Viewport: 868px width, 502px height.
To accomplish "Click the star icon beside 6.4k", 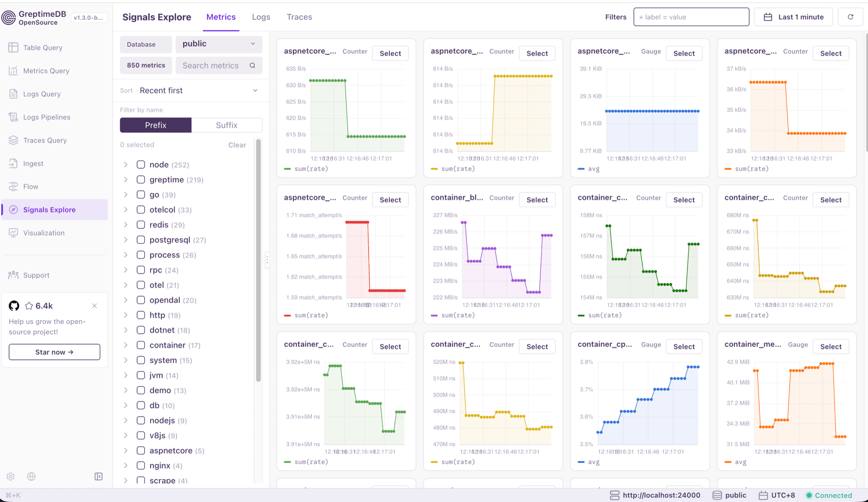I will 29,306.
